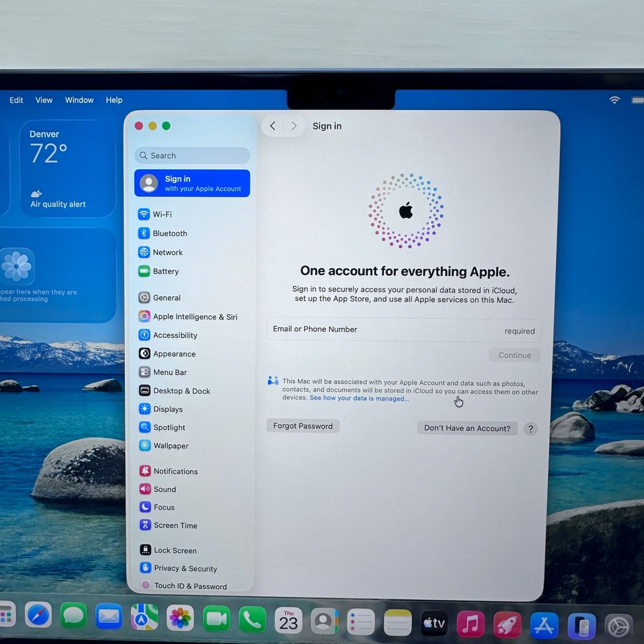The width and height of the screenshot is (644, 644).
Task: Launch App Store from the Dock
Action: pos(544,625)
